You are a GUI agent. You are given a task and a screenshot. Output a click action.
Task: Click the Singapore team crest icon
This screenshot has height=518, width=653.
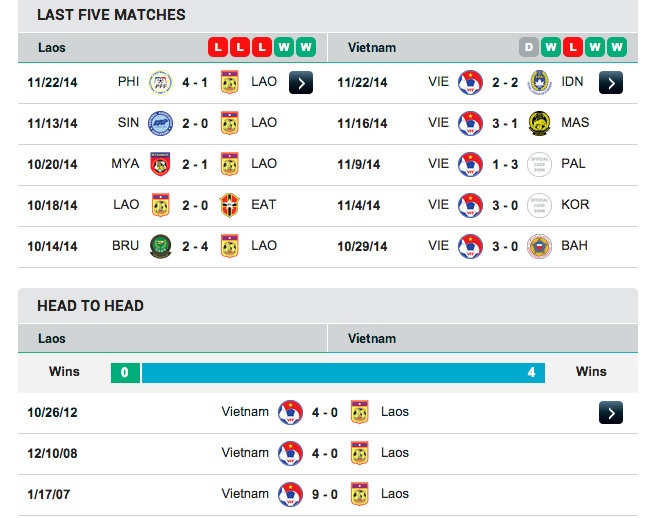[159, 123]
